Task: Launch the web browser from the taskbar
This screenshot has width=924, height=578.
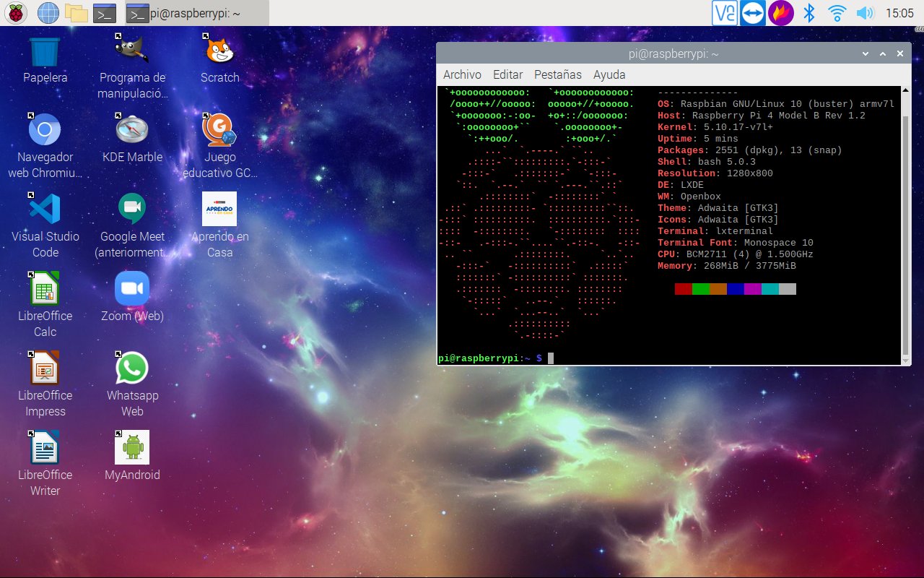Action: 48,12
